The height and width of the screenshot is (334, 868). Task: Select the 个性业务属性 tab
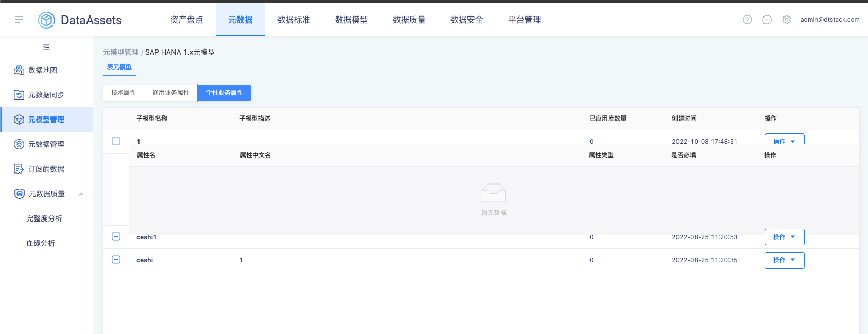[x=224, y=93]
